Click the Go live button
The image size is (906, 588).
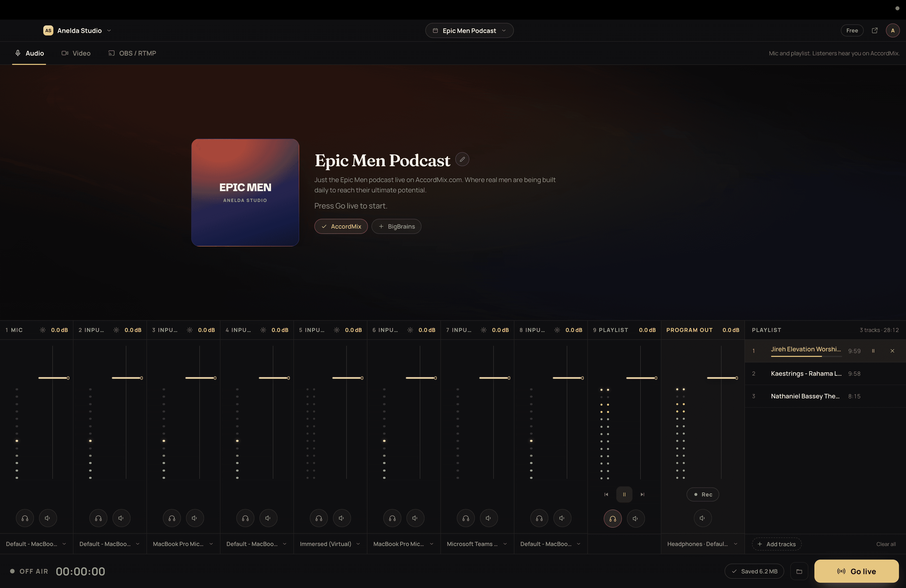point(856,571)
